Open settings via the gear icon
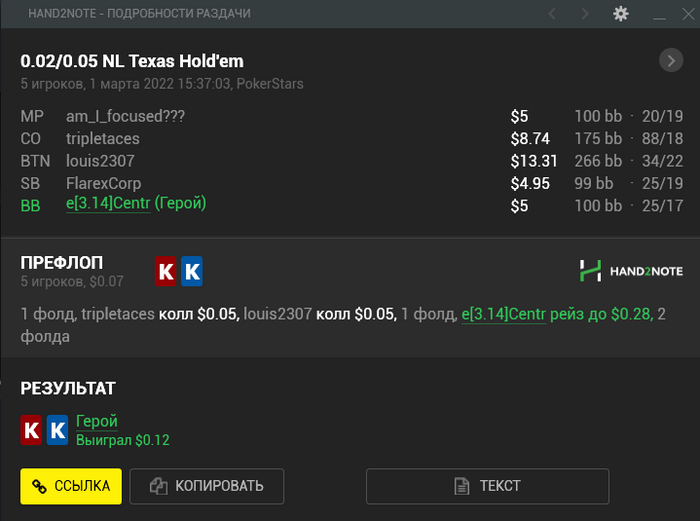This screenshot has height=521, width=700. (x=621, y=14)
